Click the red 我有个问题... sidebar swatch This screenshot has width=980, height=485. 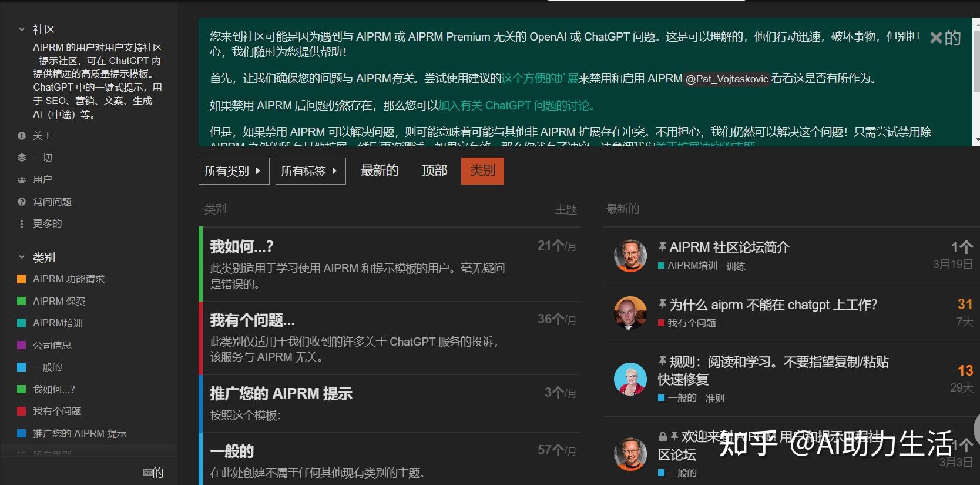[x=22, y=411]
